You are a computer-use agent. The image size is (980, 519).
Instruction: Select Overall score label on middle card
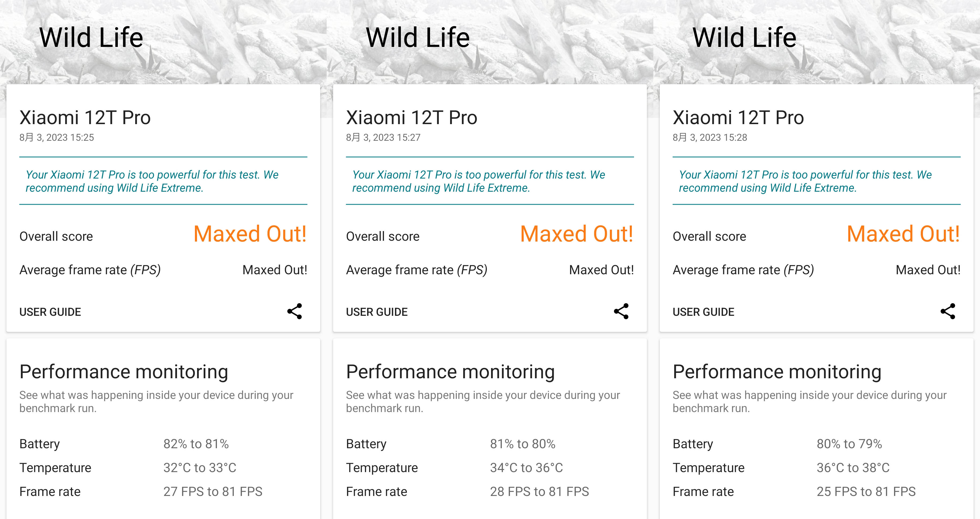tap(383, 236)
